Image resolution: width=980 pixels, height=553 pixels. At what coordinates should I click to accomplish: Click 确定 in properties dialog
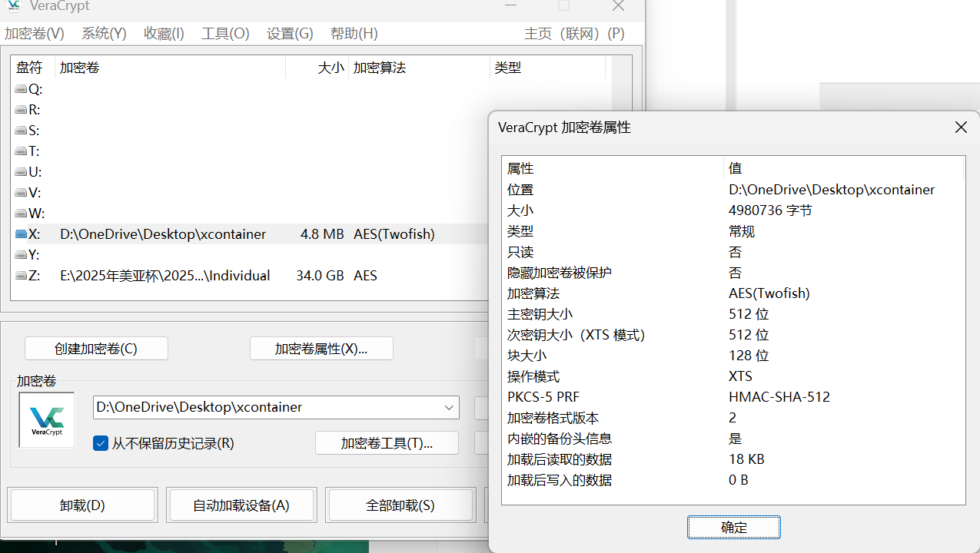pos(734,528)
